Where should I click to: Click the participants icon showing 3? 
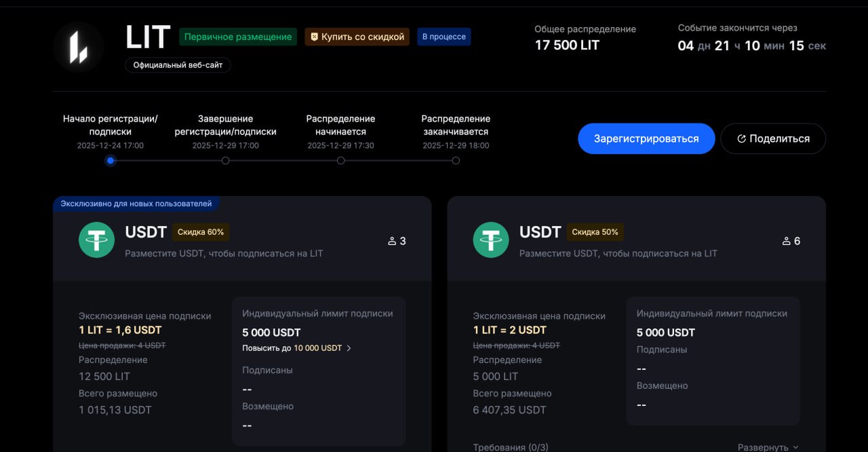[392, 241]
